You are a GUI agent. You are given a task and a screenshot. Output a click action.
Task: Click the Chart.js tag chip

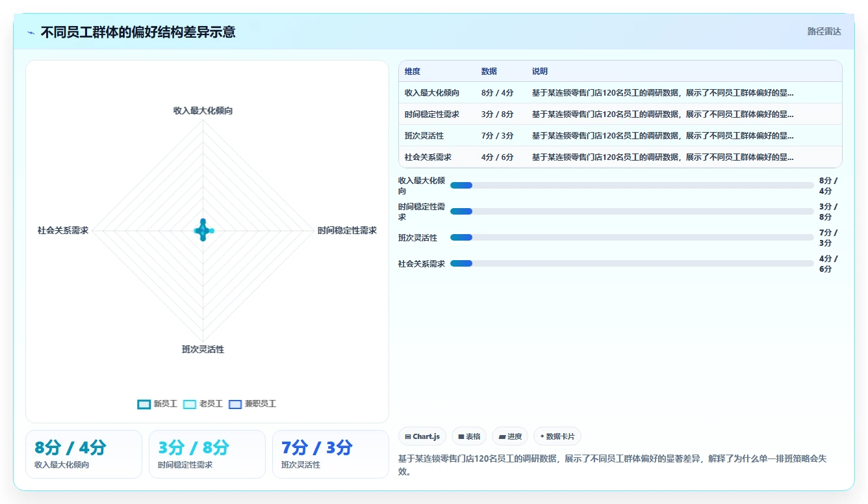[x=422, y=436]
